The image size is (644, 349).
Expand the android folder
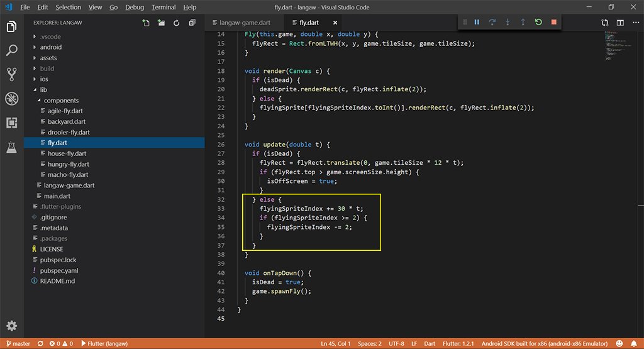pyautogui.click(x=50, y=47)
